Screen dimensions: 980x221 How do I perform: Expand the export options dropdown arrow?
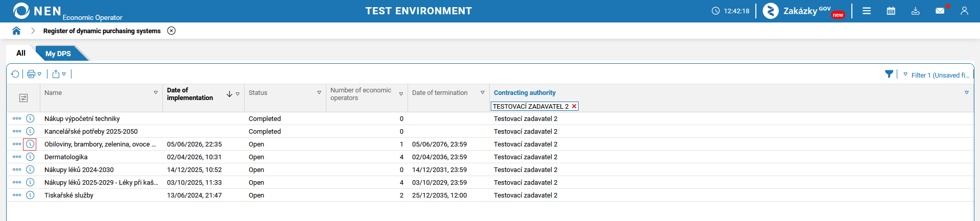[x=64, y=74]
